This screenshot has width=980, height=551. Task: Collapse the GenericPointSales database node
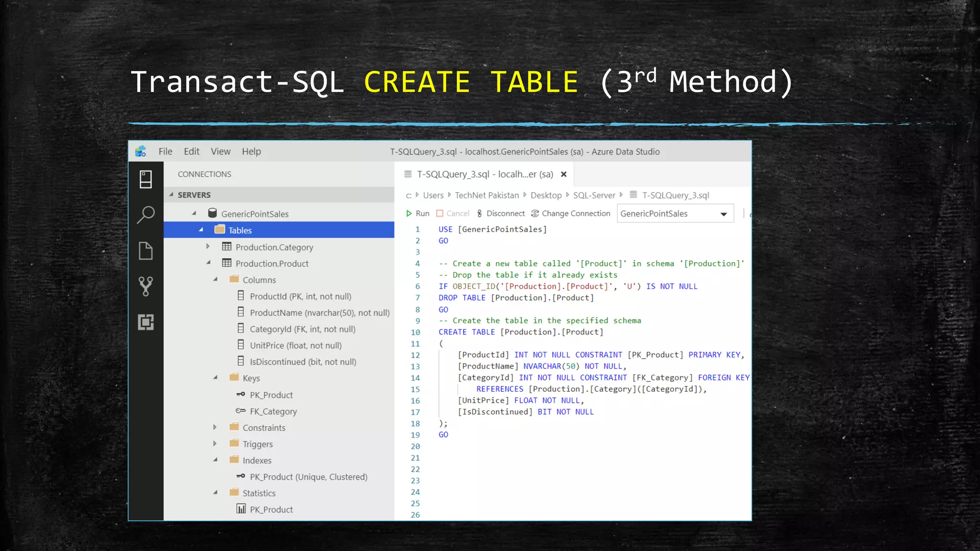coord(194,213)
